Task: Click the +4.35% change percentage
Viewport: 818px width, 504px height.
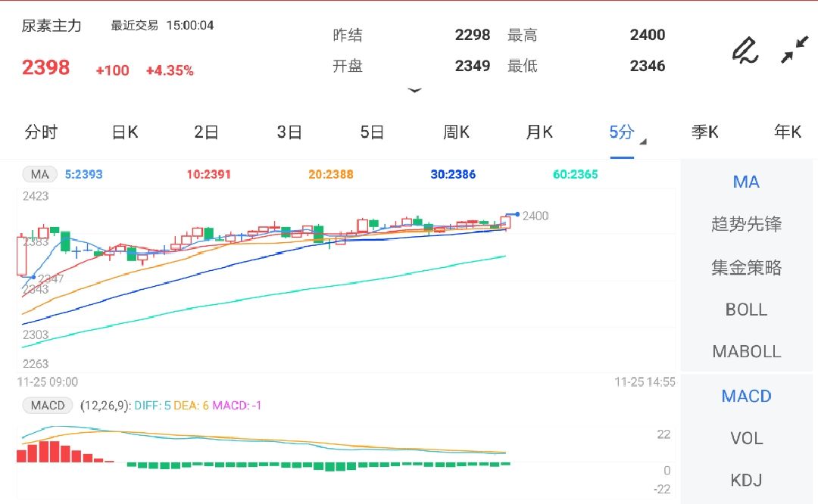Action: pyautogui.click(x=170, y=70)
